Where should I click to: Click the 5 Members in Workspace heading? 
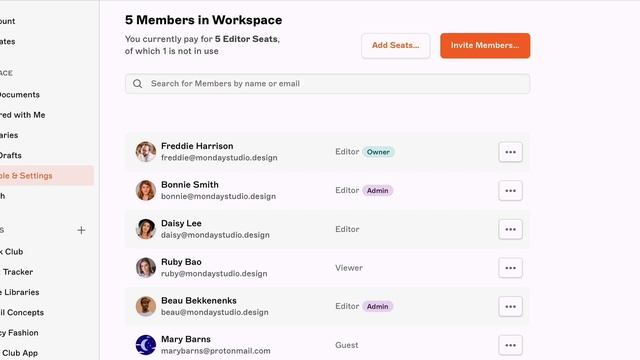pos(203,20)
